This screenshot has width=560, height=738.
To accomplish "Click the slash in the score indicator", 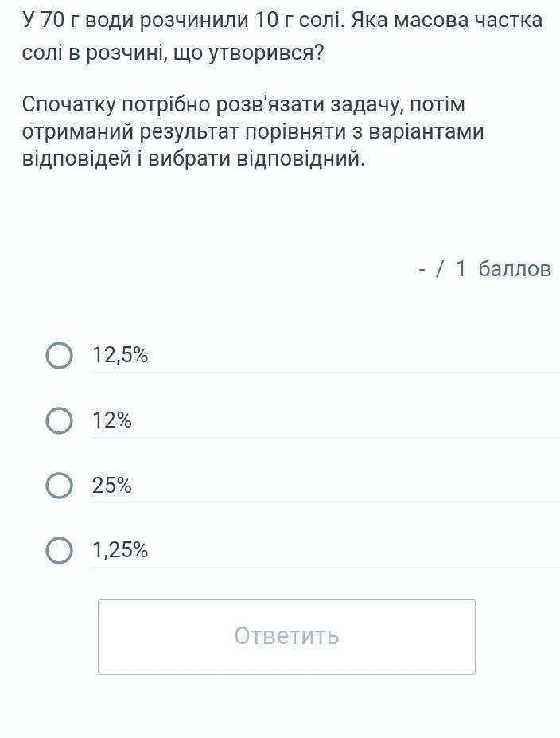I will pyautogui.click(x=440, y=269).
